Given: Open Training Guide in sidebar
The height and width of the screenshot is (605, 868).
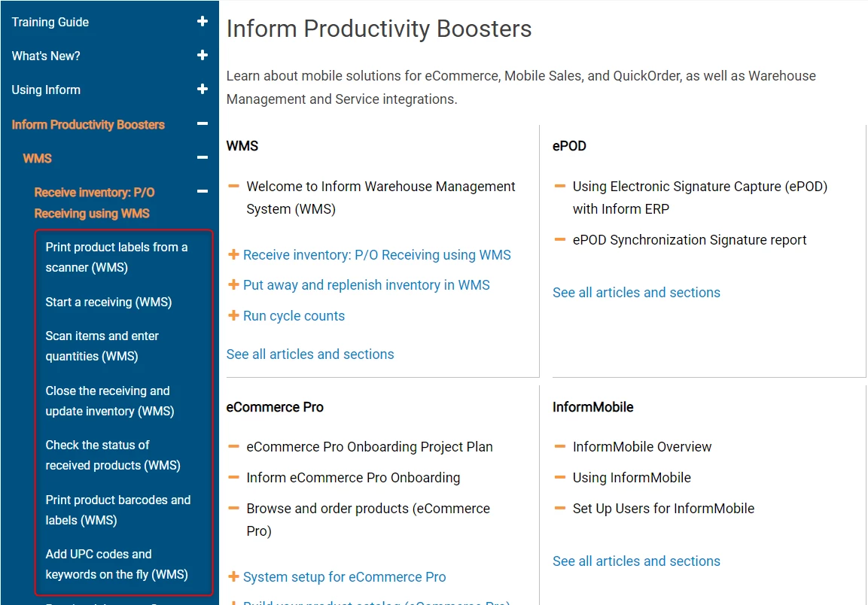Looking at the screenshot, I should tap(50, 22).
